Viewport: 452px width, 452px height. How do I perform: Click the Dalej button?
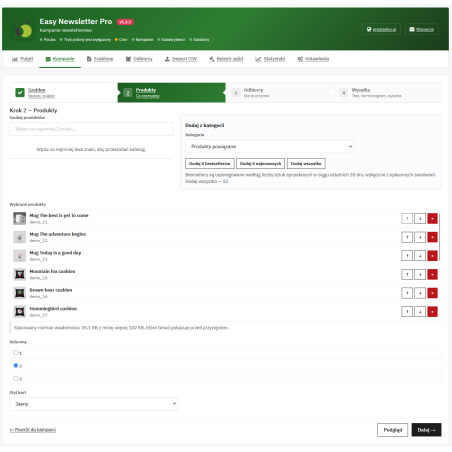[x=427, y=430]
